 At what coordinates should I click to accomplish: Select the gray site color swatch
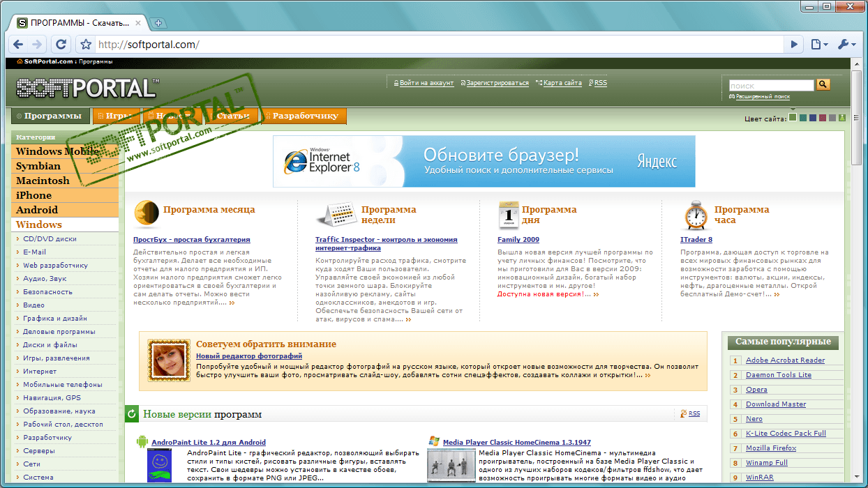(832, 118)
